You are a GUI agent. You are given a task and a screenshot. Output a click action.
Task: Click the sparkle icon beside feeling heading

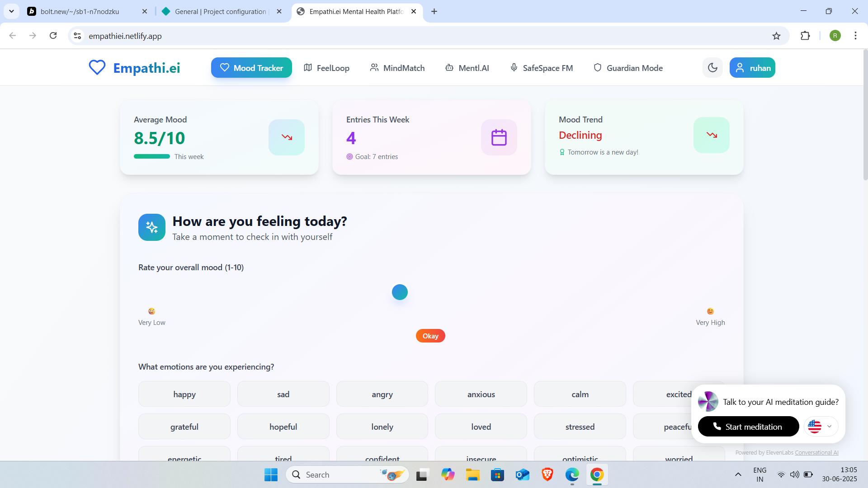(152, 227)
